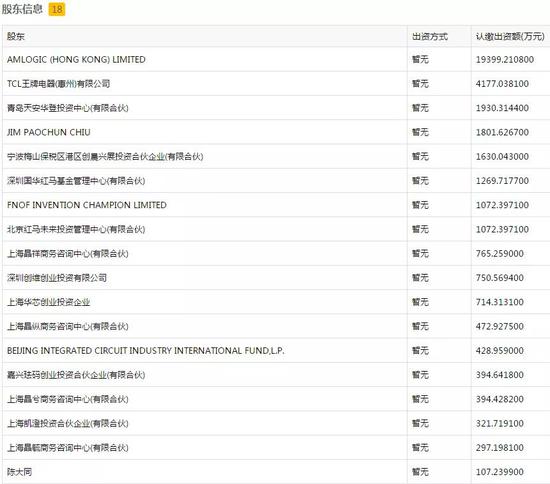Select the amount 1801.626700
This screenshot has width=550, height=484.
502,132
